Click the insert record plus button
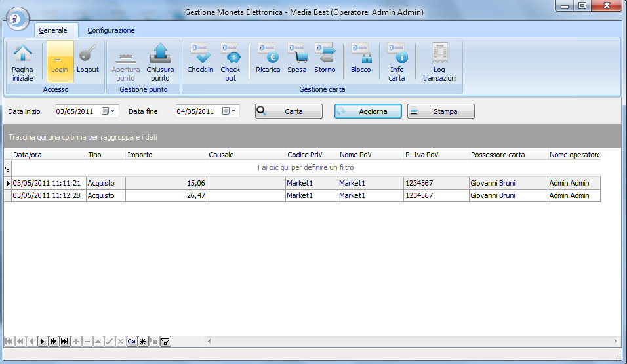The height and width of the screenshot is (364, 627). (76, 342)
